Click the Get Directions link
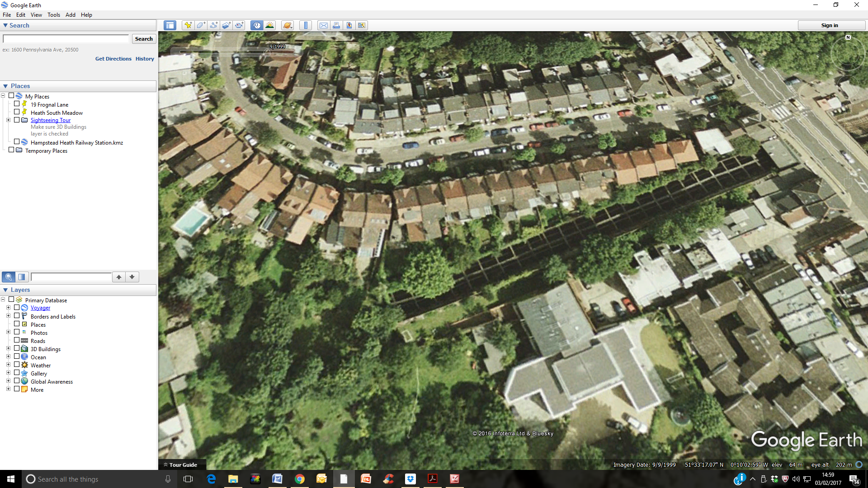 point(113,59)
